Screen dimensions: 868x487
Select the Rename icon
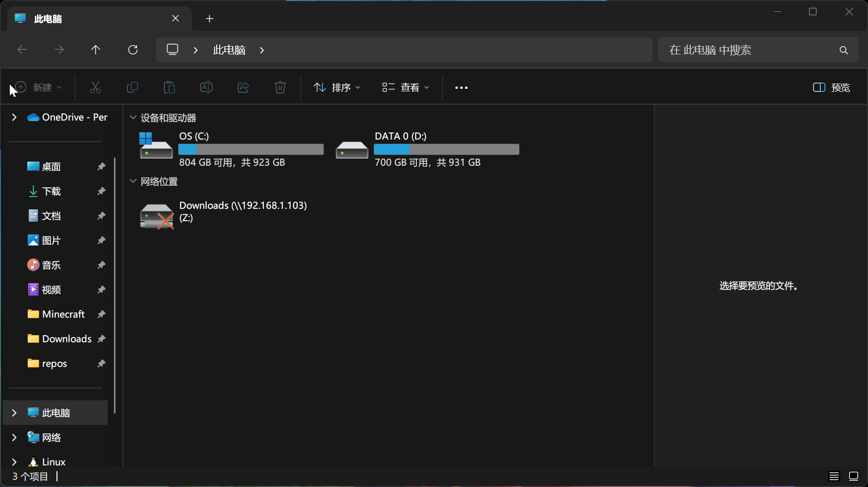[206, 87]
